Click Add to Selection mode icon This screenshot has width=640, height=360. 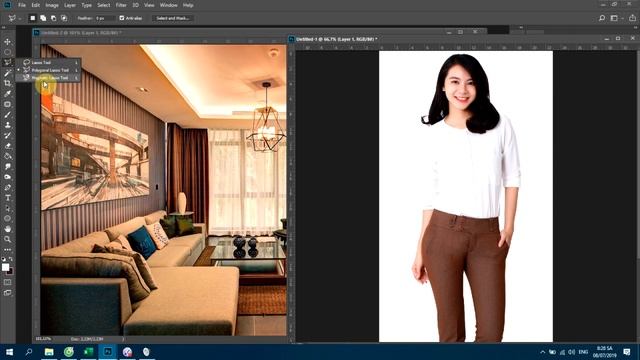43,18
